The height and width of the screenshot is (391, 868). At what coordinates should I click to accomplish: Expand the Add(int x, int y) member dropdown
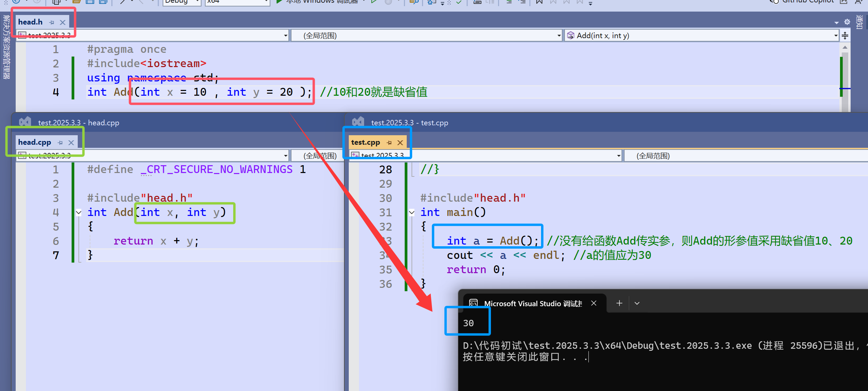click(x=836, y=35)
